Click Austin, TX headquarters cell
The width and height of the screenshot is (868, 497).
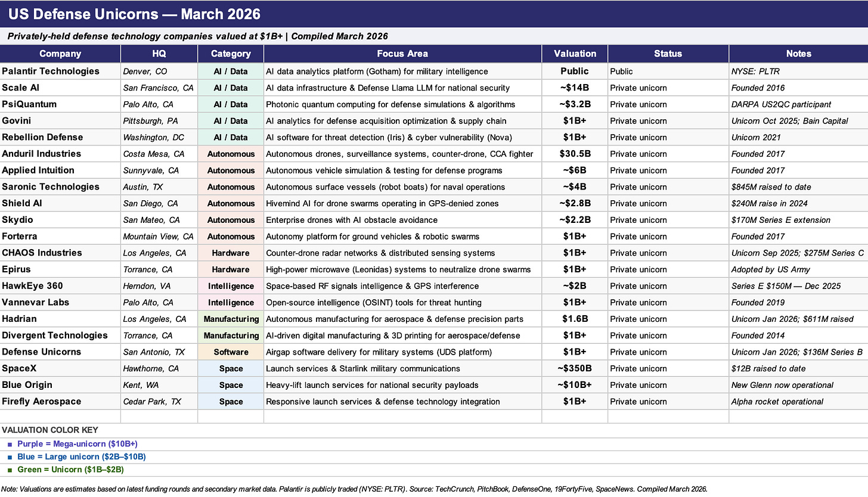[159, 187]
